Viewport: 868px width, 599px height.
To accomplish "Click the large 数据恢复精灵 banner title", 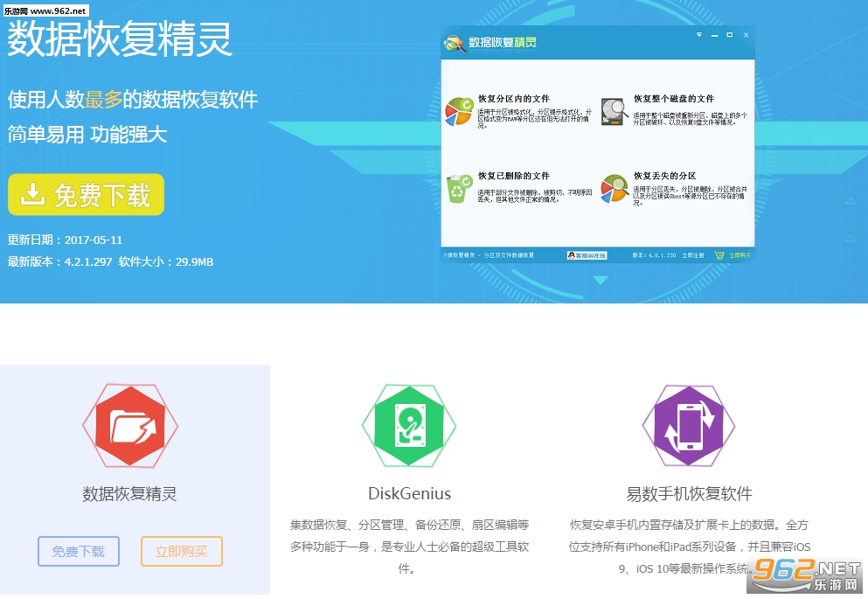I will (x=120, y=38).
